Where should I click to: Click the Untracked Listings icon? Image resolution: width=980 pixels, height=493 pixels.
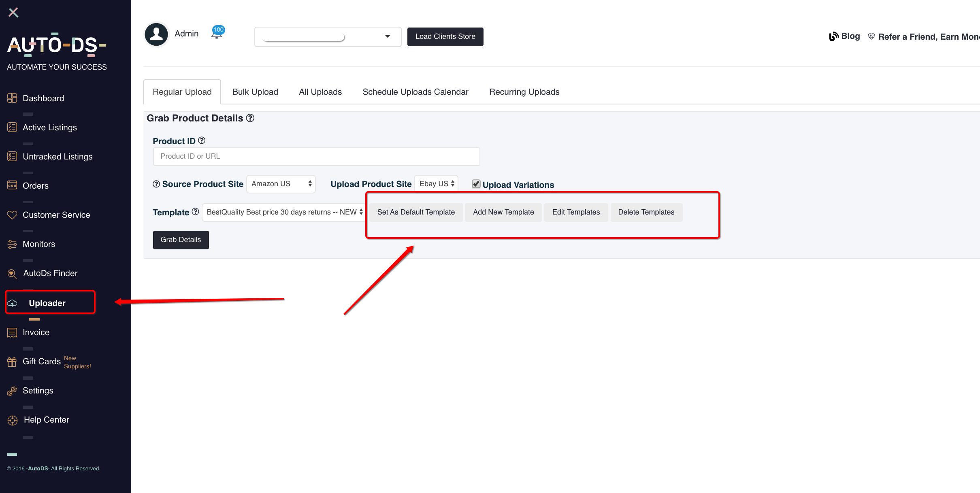12,156
